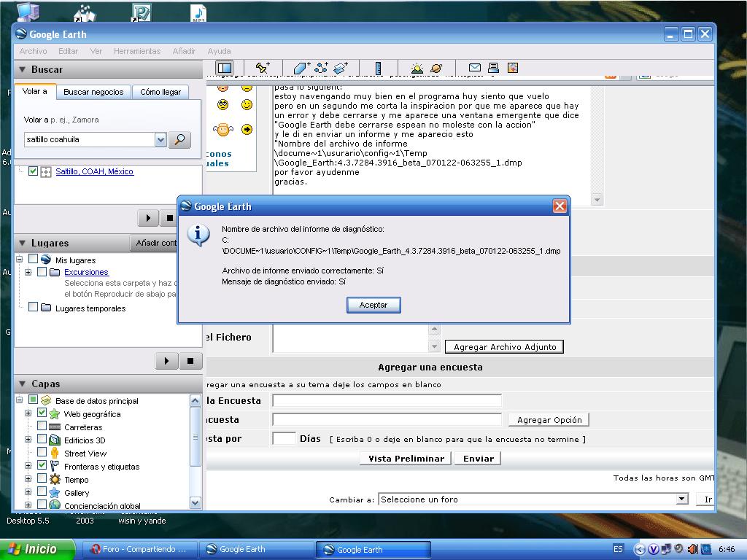Open the Volar a search history dropdown

[x=160, y=139]
